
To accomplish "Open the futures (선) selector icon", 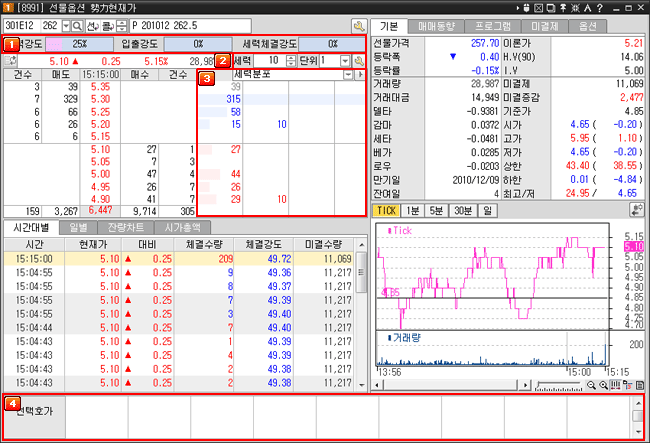I will click(92, 26).
